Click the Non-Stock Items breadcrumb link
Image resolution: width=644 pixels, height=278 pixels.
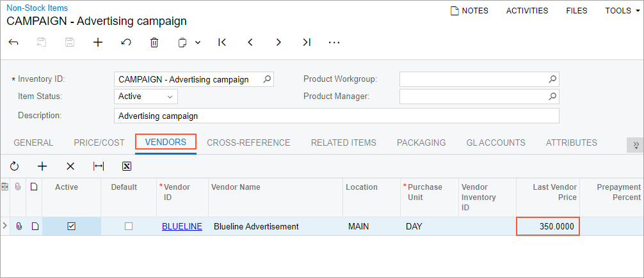coord(37,8)
